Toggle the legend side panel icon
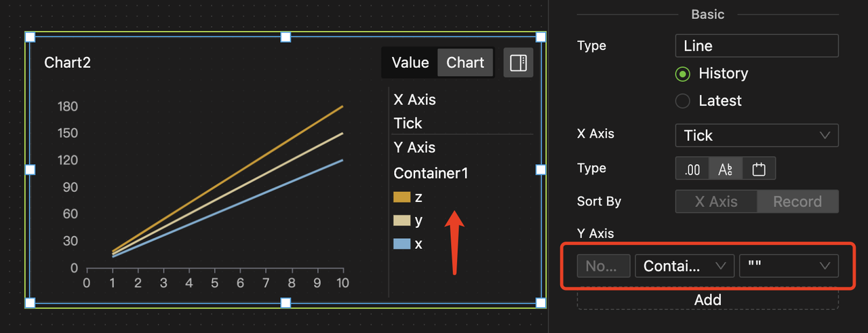The width and height of the screenshot is (868, 333). [x=518, y=63]
